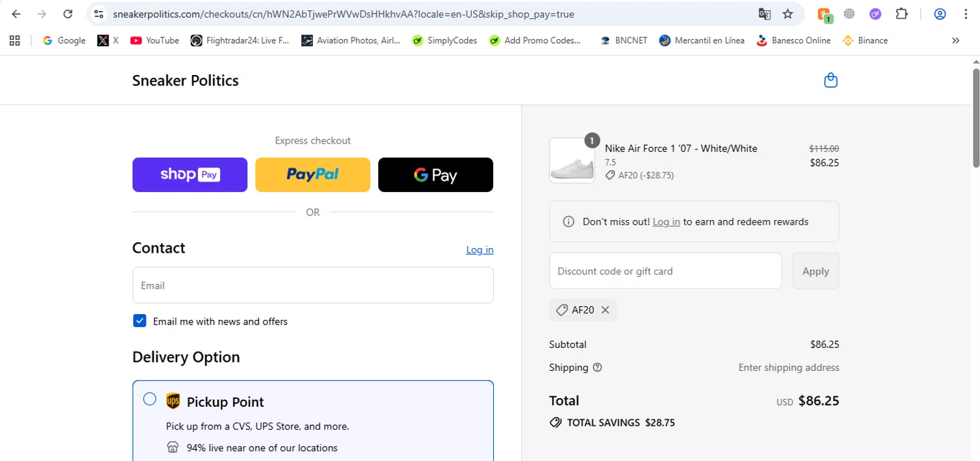
Task: Click the browser address bar URL
Action: tap(344, 14)
